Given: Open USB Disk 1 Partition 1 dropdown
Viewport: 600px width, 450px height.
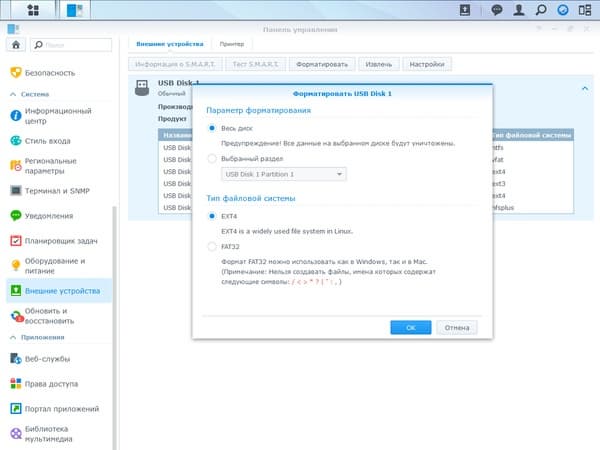Looking at the screenshot, I should click(284, 174).
